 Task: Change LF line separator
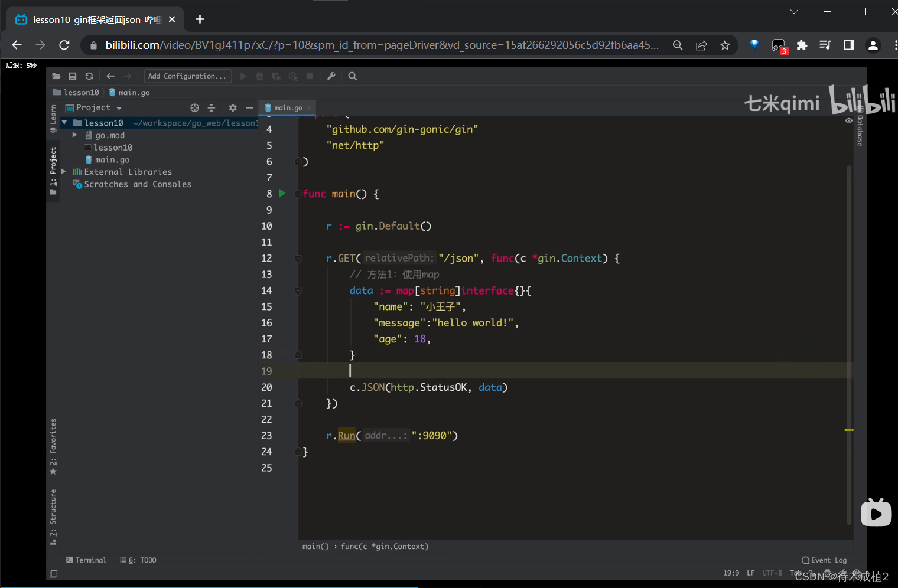click(x=750, y=573)
